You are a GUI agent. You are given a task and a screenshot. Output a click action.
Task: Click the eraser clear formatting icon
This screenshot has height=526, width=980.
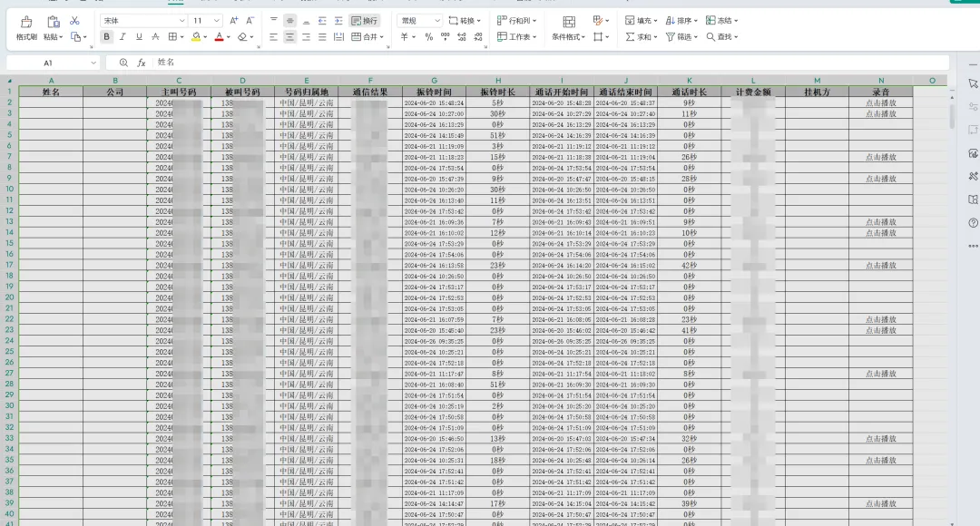click(242, 37)
